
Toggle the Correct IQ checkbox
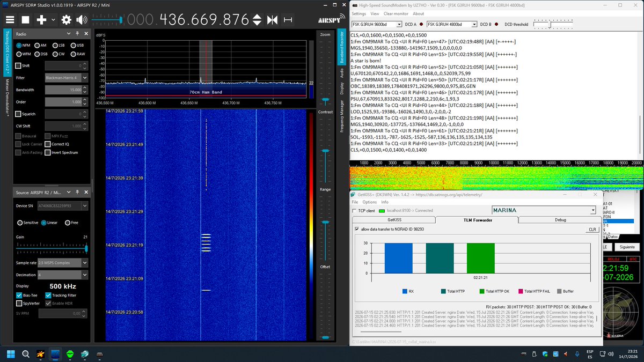[48, 144]
